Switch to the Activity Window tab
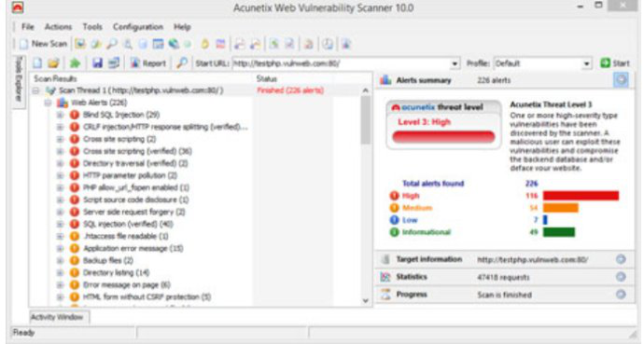644x344 pixels. (x=57, y=317)
